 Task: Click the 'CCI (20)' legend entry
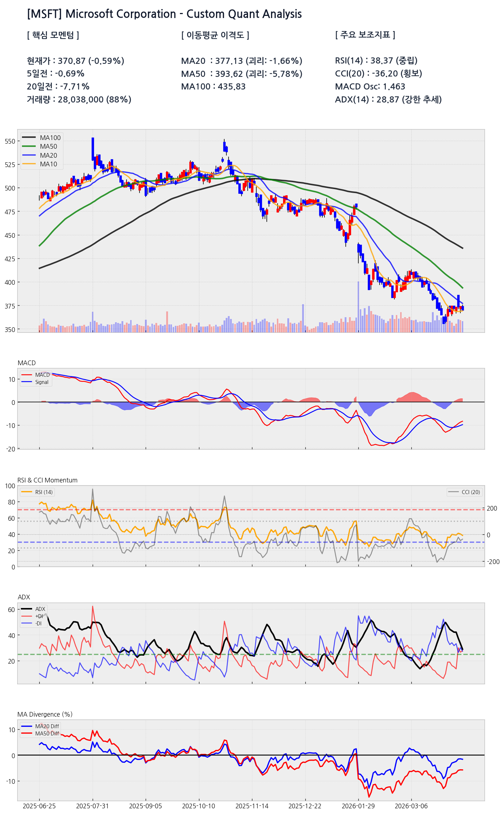coord(464,492)
